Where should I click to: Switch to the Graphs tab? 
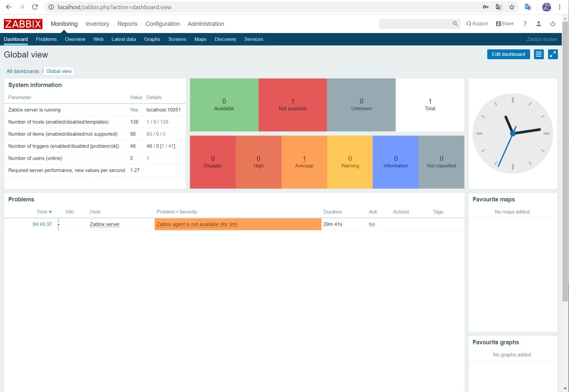pos(152,39)
